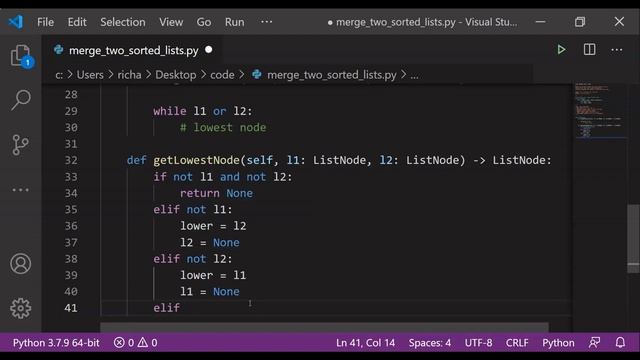Show errors and warnings count

[136, 342]
